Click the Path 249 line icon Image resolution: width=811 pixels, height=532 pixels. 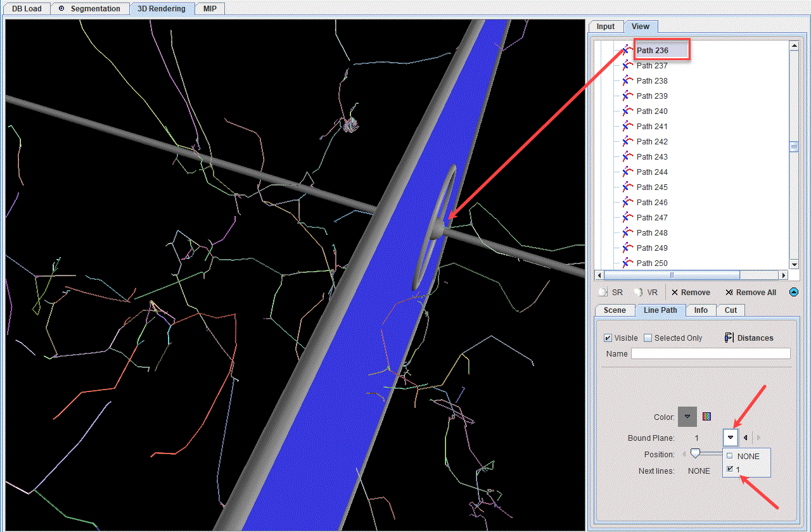tap(628, 248)
